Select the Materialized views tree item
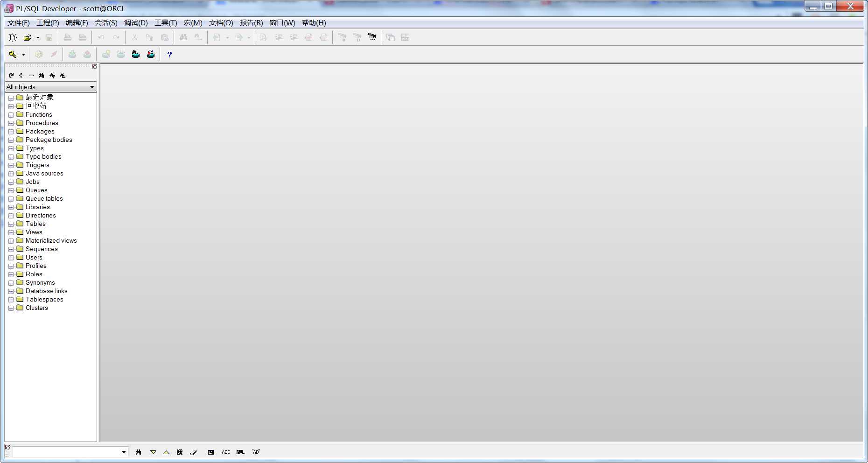Image resolution: width=868 pixels, height=463 pixels. [x=51, y=240]
